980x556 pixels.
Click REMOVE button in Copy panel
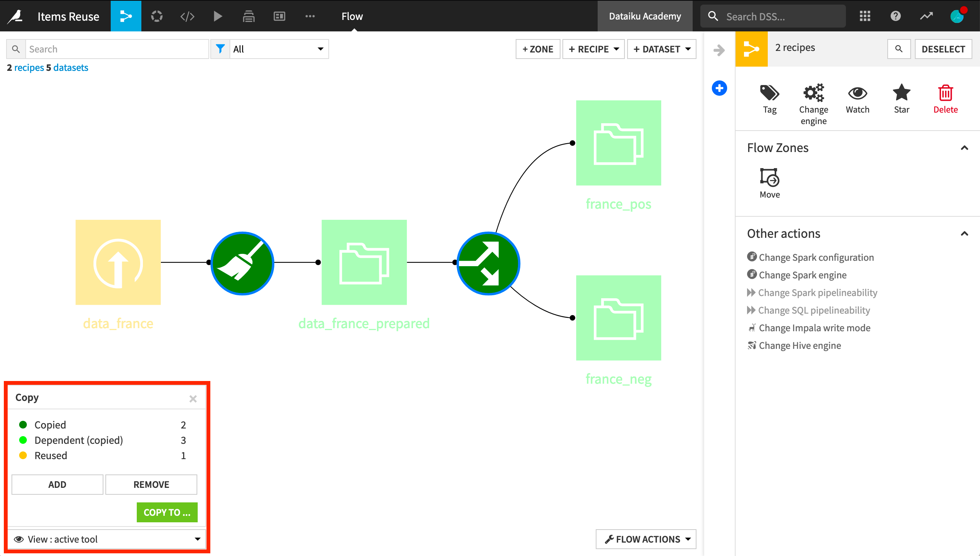click(x=151, y=484)
